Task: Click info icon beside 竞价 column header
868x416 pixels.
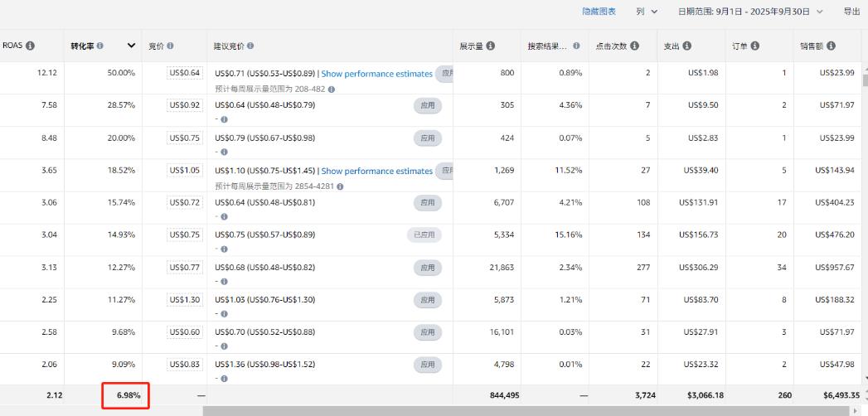Action: tap(172, 46)
